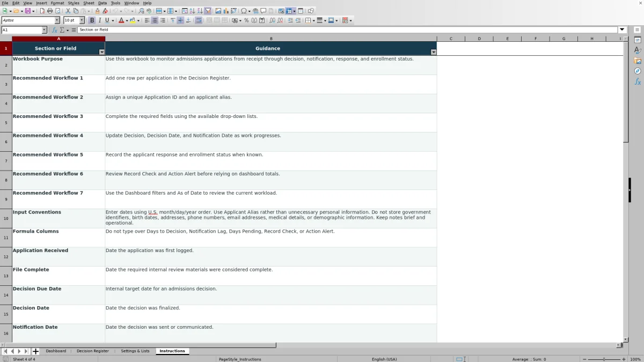Open Find and Replace with the magnifier icon
Image resolution: width=644 pixels, height=362 pixels.
pyautogui.click(x=141, y=11)
